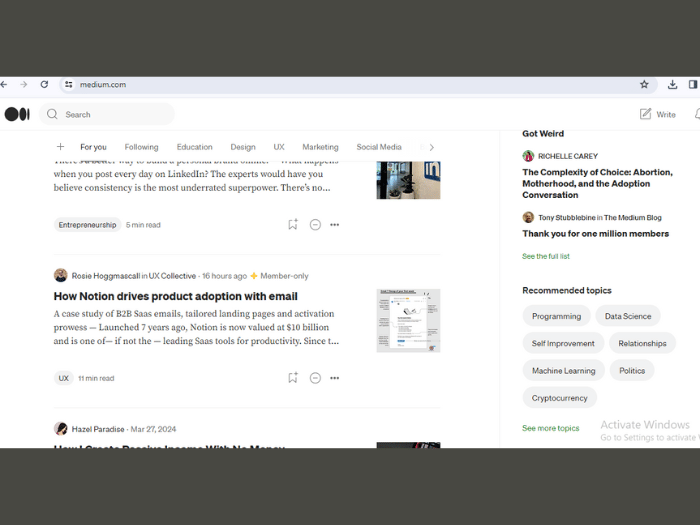Open notifications bell icon
Viewport: 700px width, 525px height.
[697, 114]
